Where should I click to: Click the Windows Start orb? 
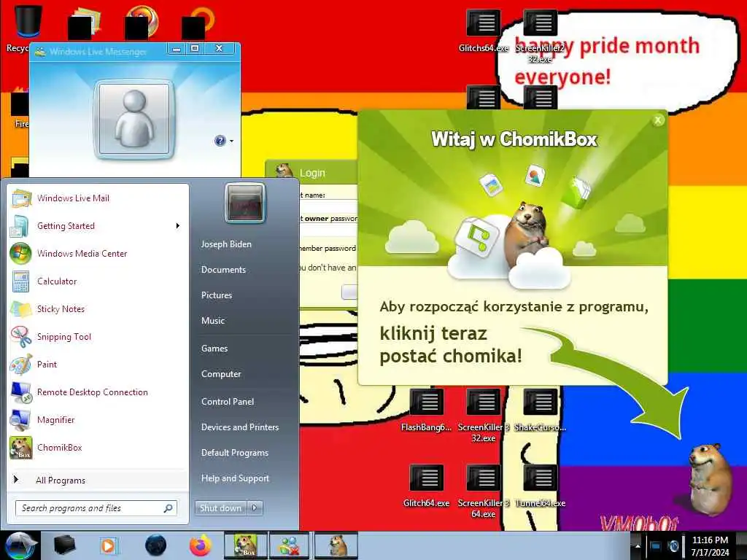click(x=19, y=545)
